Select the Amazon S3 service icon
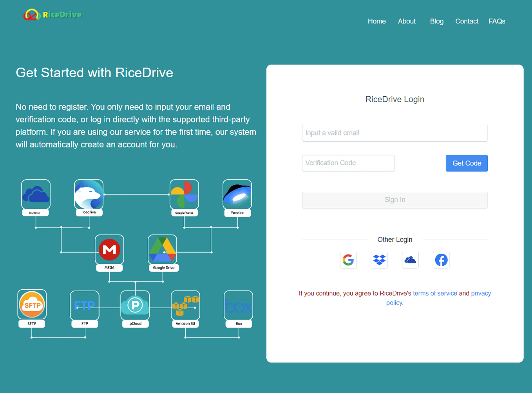This screenshot has height=393, width=532. point(185,304)
